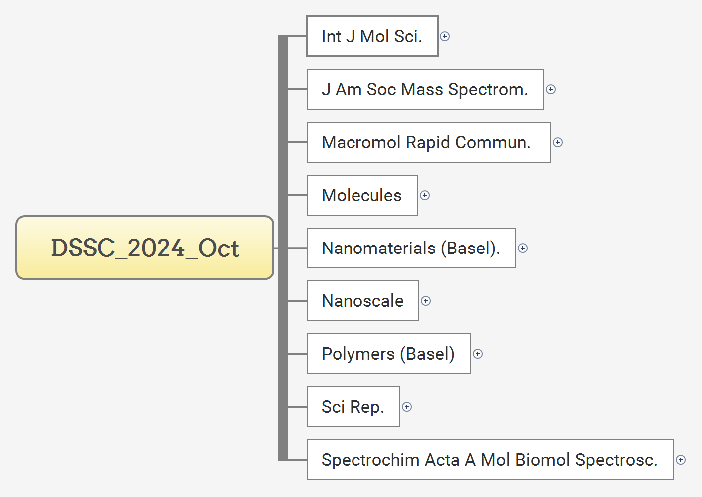The height and width of the screenshot is (497, 702).
Task: Select the Polymers (Basel) node
Action: 388,354
